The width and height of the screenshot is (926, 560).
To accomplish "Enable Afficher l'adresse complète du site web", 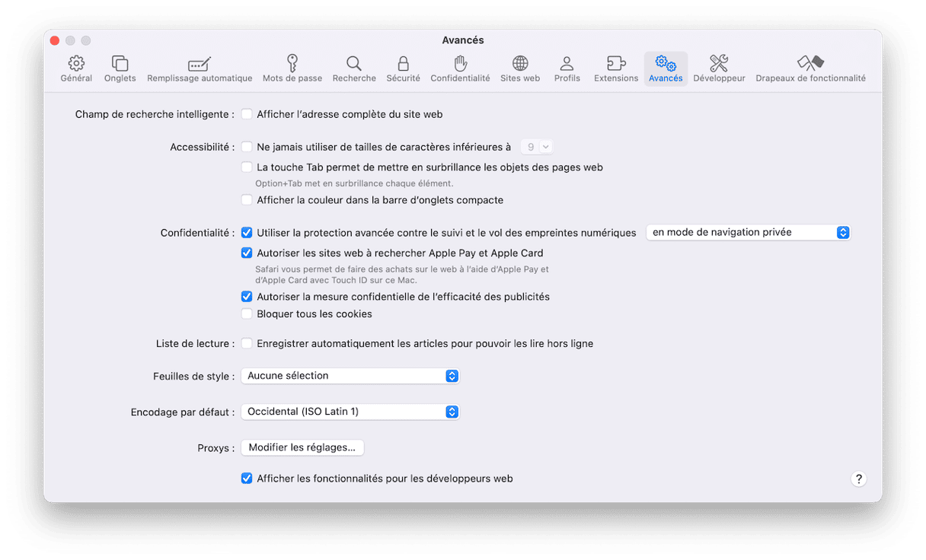I will 247,114.
